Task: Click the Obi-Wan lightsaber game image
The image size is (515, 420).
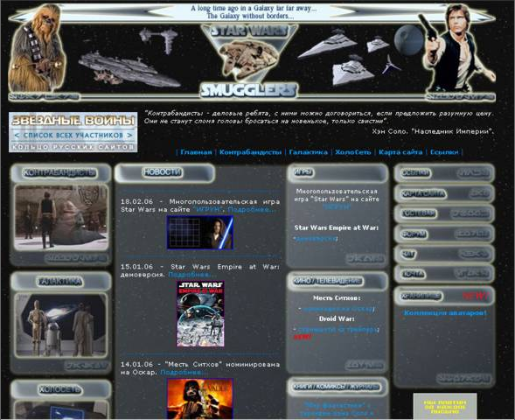Action: tap(200, 233)
